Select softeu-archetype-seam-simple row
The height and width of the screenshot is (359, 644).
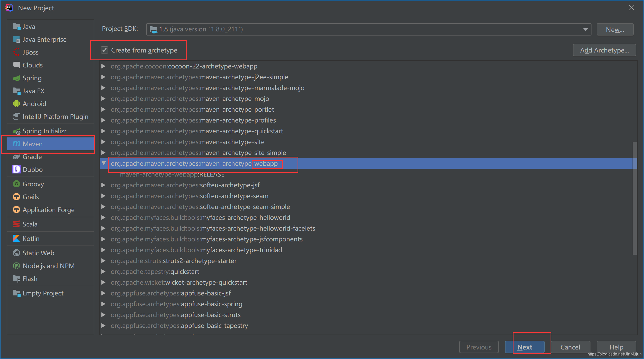click(x=369, y=207)
